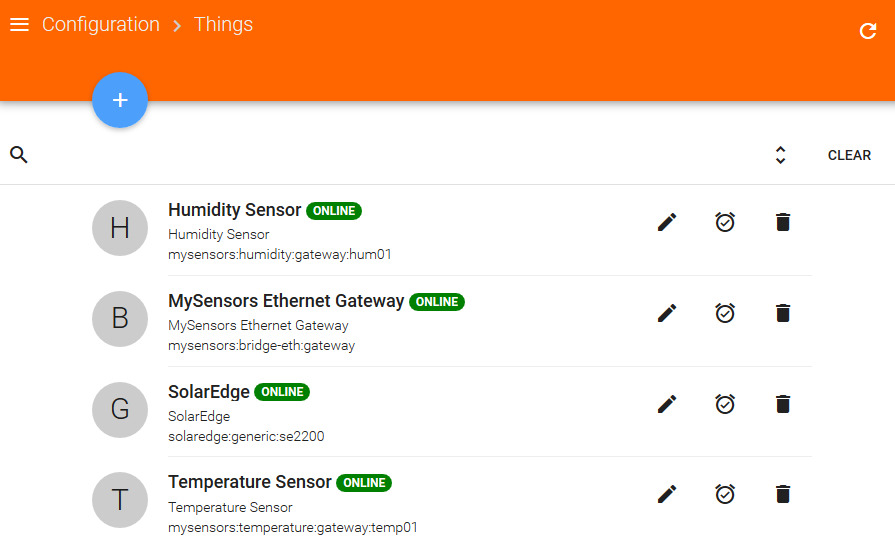Delete the Humidity Sensor thing
Viewport: 895px width, 547px height.
[783, 222]
